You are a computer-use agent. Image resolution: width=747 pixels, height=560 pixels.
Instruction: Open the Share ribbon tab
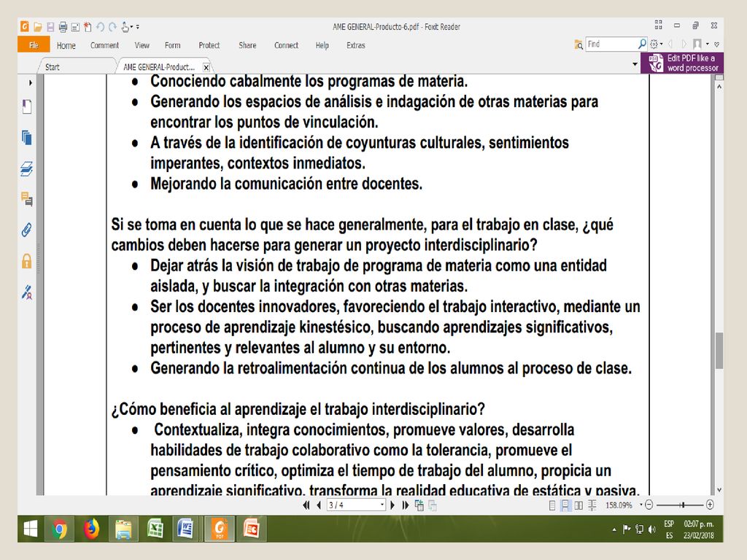248,45
